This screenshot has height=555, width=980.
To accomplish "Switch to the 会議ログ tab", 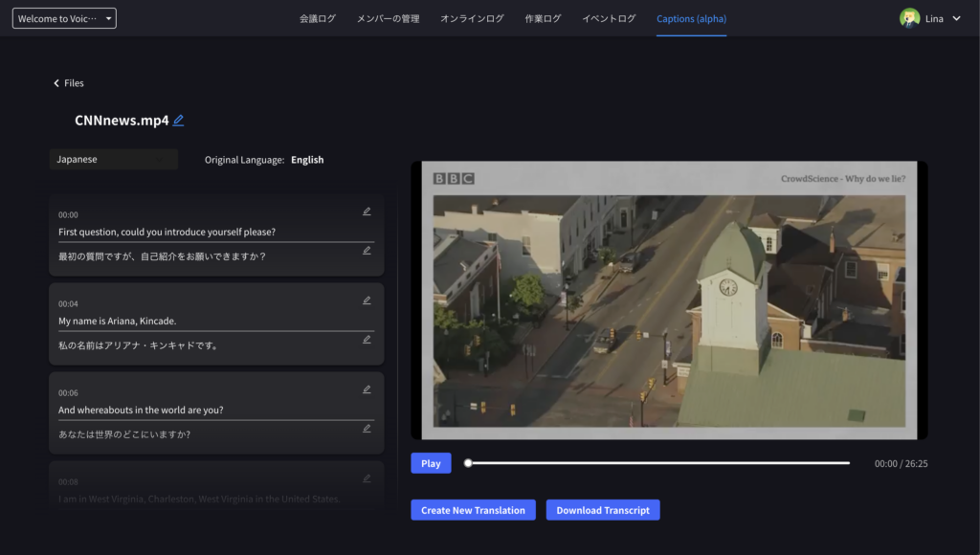I will click(x=318, y=18).
